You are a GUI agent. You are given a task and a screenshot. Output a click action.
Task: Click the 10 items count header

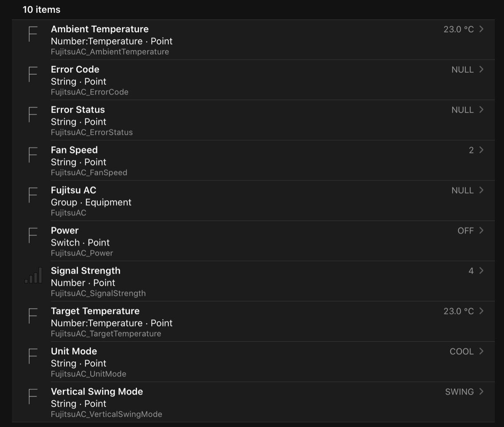(x=41, y=10)
